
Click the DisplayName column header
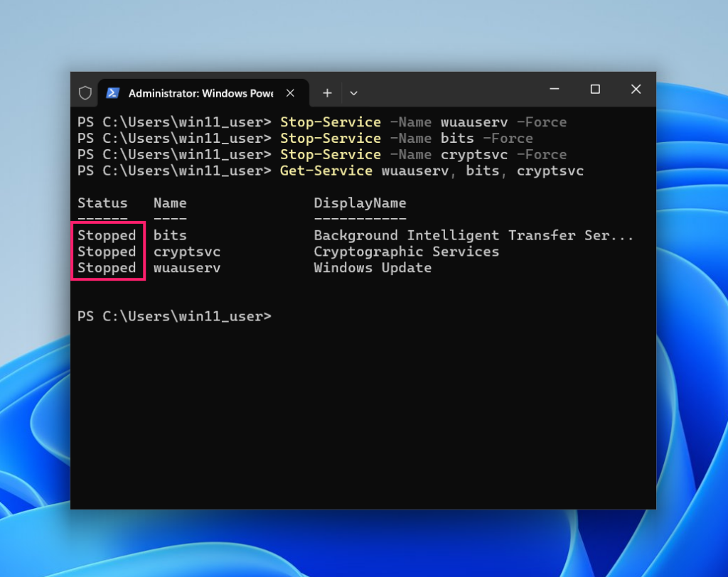click(360, 203)
